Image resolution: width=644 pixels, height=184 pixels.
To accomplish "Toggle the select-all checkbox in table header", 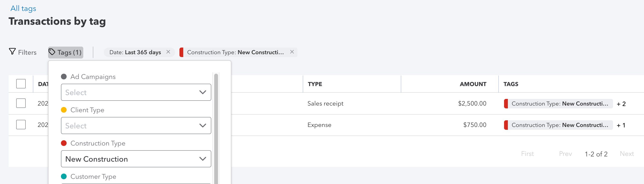I will (x=21, y=84).
